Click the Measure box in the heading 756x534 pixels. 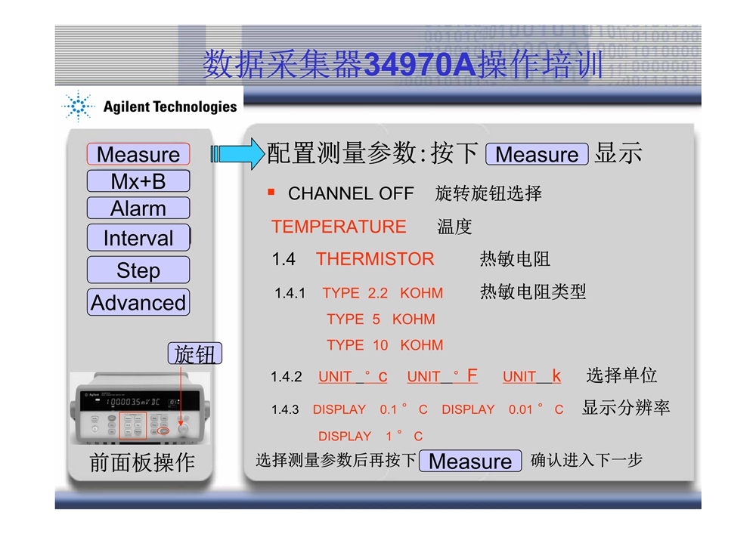tap(537, 155)
